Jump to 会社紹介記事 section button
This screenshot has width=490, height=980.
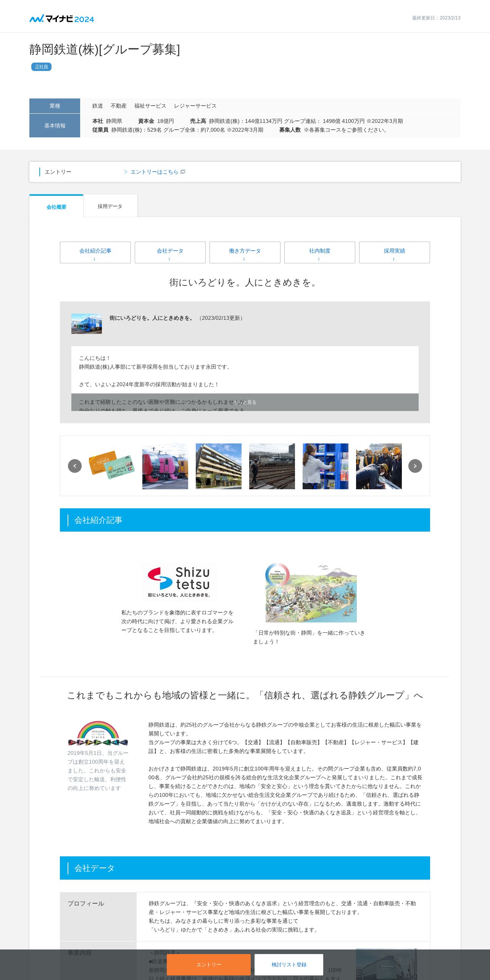pos(95,252)
